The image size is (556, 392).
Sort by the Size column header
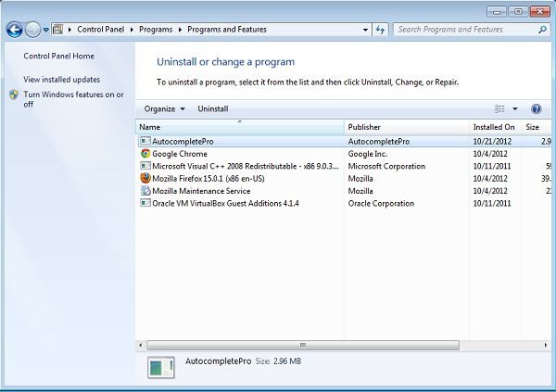[x=537, y=127]
